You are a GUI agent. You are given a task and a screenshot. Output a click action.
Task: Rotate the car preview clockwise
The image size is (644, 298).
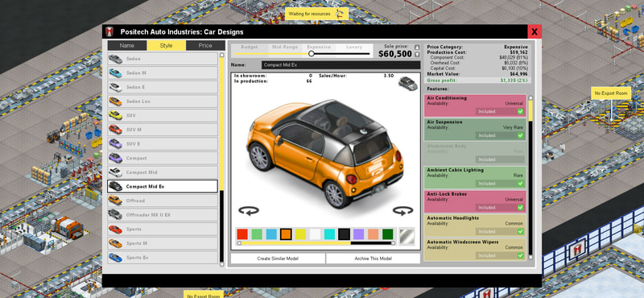tap(402, 211)
